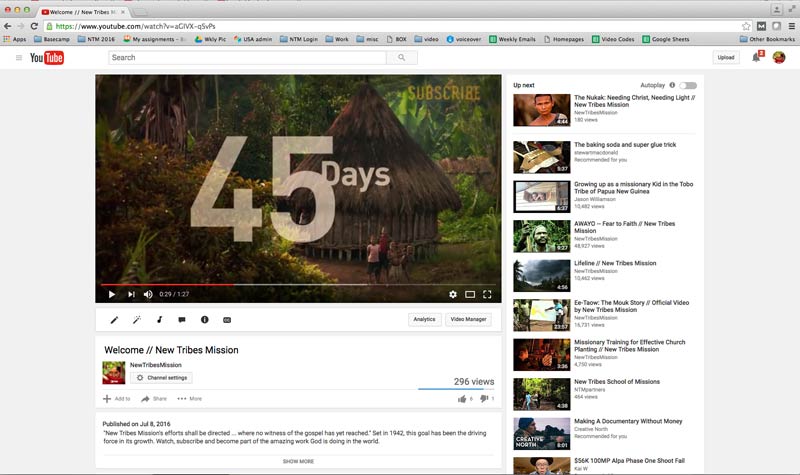
Task: Skip to next video
Action: click(131, 294)
